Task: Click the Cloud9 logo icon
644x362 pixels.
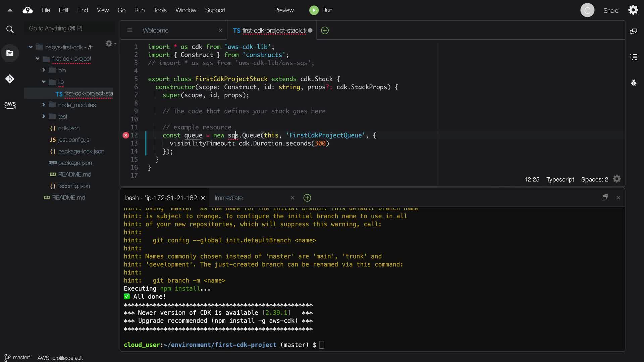Action: (x=28, y=10)
